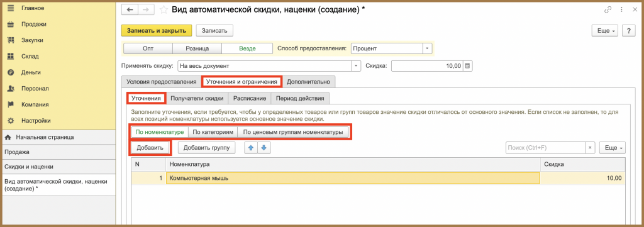Image resolution: width=644 pixels, height=227 pixels.
Task: Switch to Уточнения и ограничения tab
Action: click(x=241, y=82)
